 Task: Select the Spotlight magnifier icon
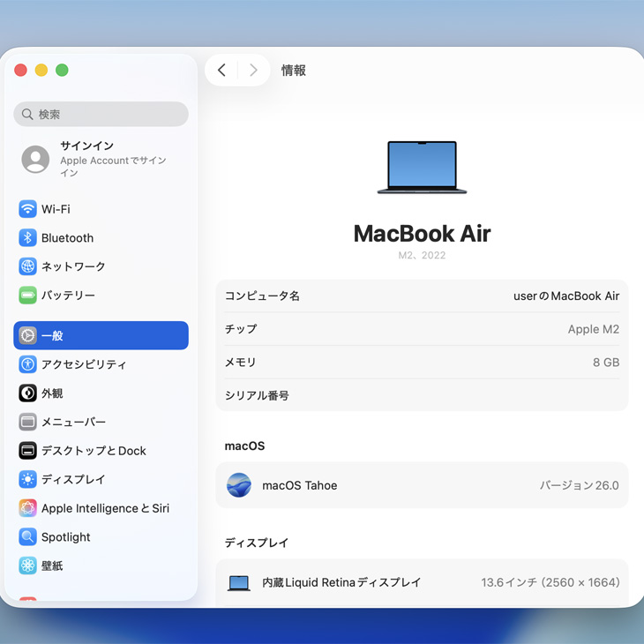click(x=27, y=537)
